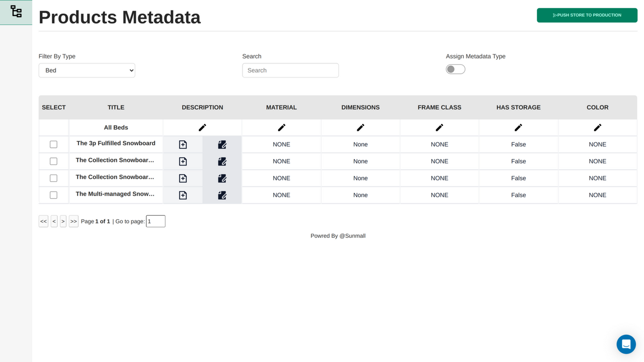This screenshot has height=362, width=644.
Task: Click inside the Search input field
Action: tap(290, 70)
